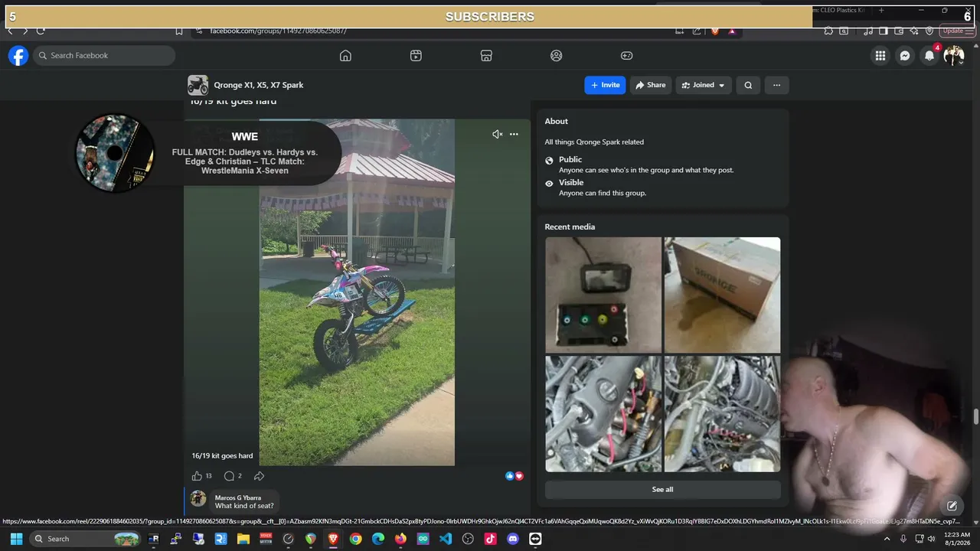This screenshot has height=551, width=980.
Task: Open Microsoft Edge from the taskbar
Action: click(378, 539)
